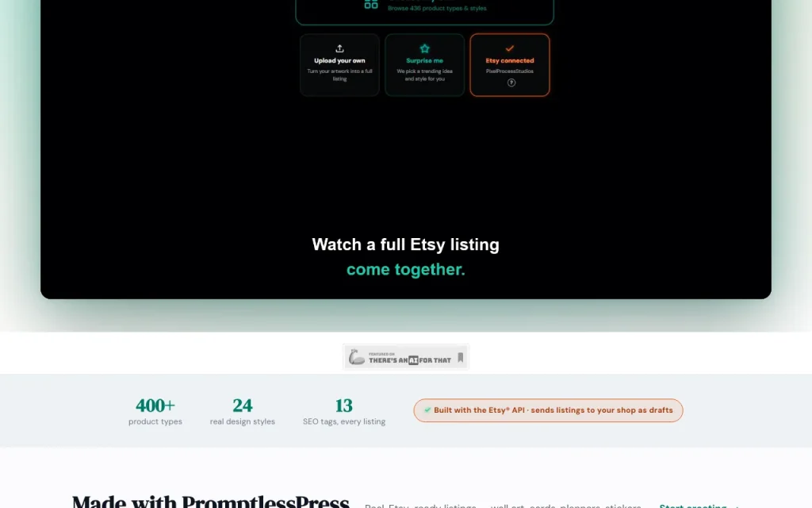This screenshot has width=812, height=508.
Task: Choose the Surprise me title
Action: tap(425, 60)
